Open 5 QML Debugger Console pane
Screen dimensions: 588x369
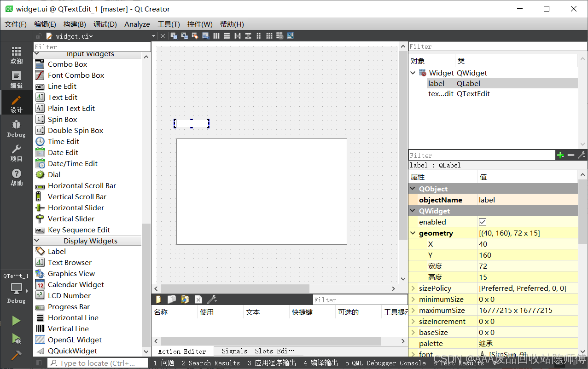pyautogui.click(x=385, y=363)
